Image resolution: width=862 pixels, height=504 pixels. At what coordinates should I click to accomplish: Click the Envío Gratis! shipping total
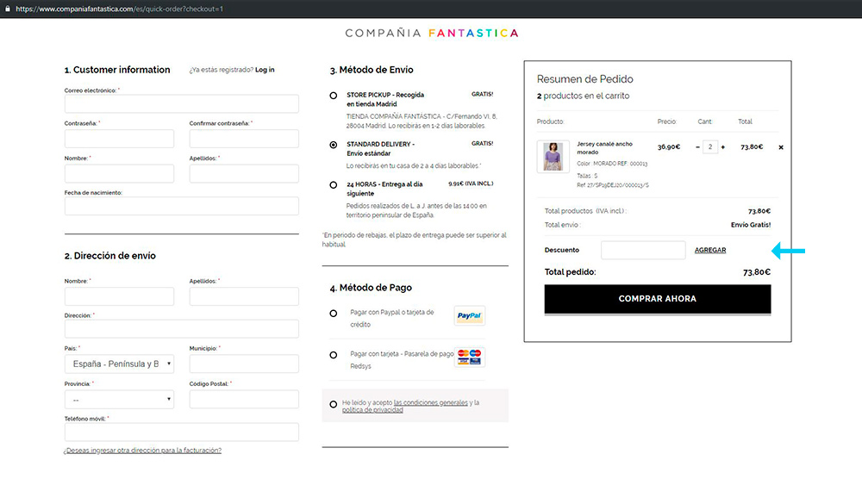751,225
